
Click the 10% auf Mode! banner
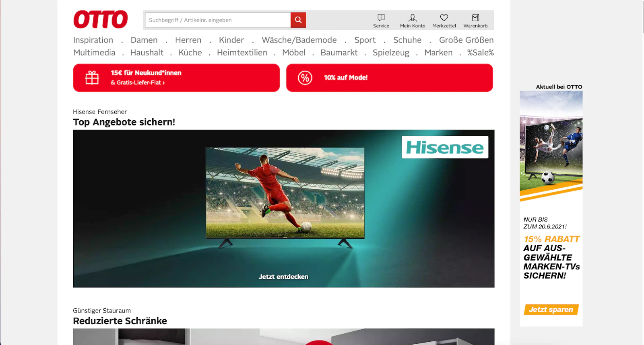[x=389, y=78]
